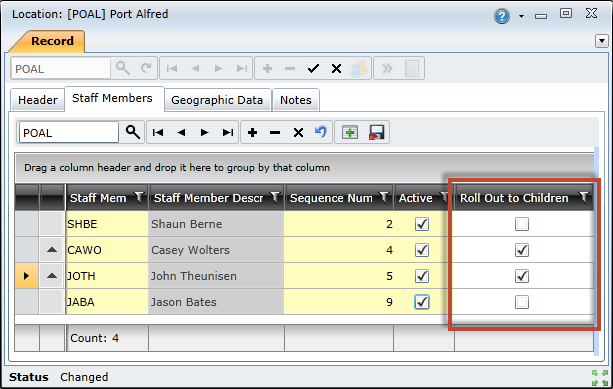Switch to the Geographic Data tab
The width and height of the screenshot is (613, 389).
pyautogui.click(x=217, y=100)
